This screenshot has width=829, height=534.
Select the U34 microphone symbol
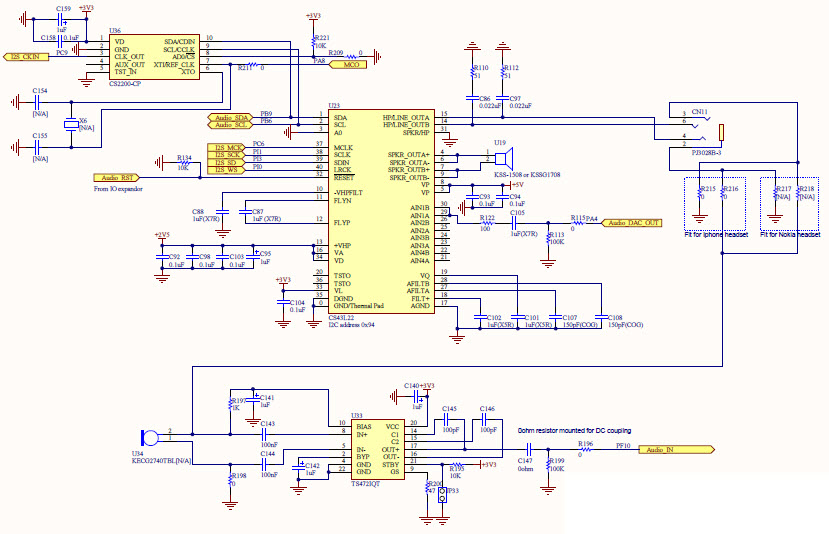tap(149, 438)
